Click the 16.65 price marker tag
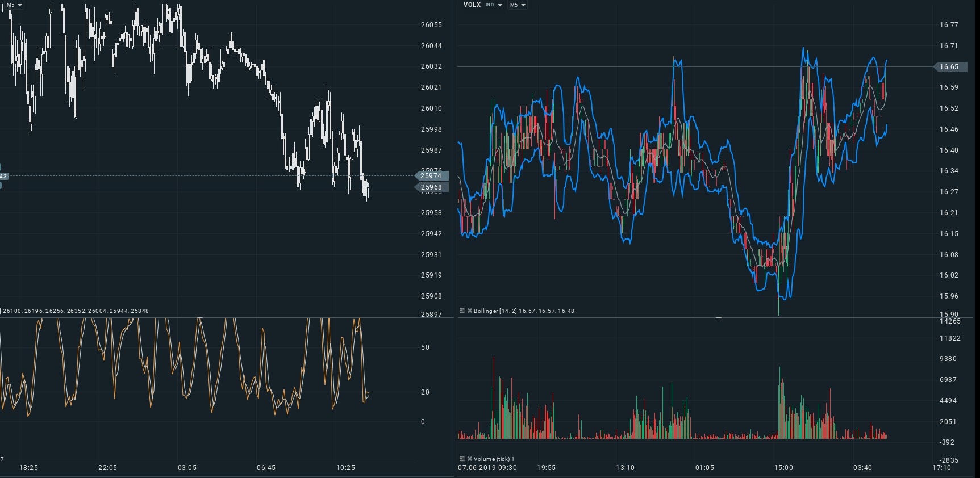Viewport: 980px width, 478px height. 948,67
